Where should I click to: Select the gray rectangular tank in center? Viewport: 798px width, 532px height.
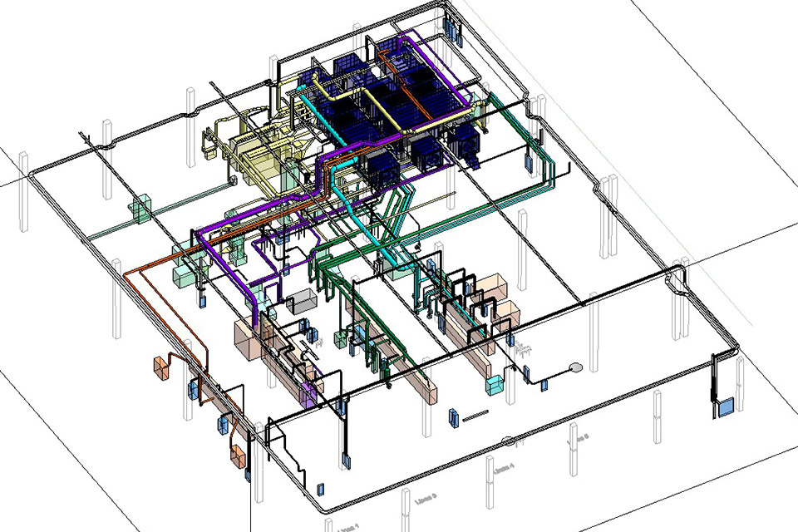(x=301, y=301)
